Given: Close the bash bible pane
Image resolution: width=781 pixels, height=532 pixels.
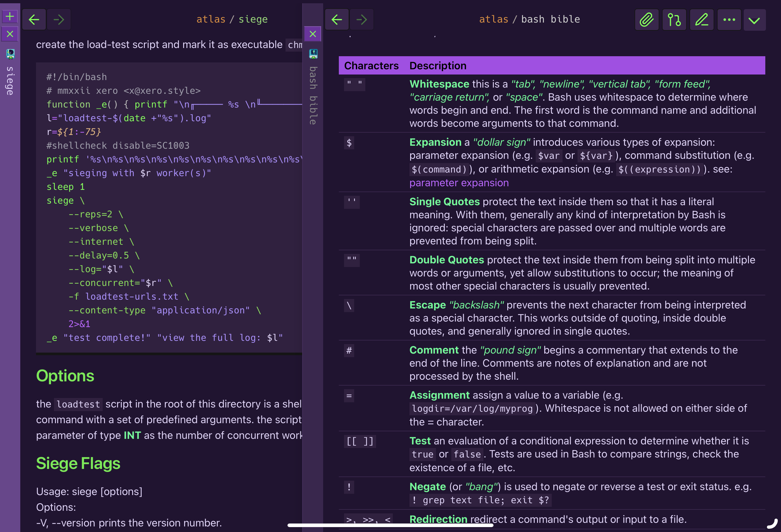Looking at the screenshot, I should [313, 34].
